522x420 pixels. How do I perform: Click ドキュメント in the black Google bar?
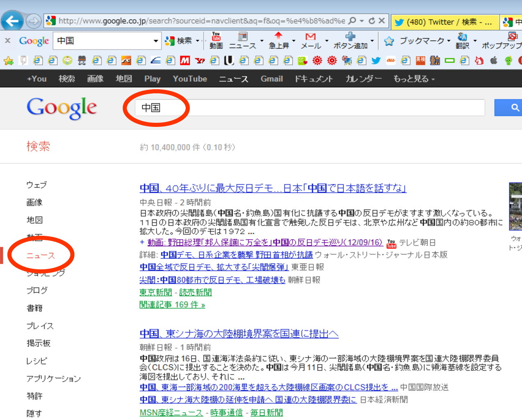[314, 79]
